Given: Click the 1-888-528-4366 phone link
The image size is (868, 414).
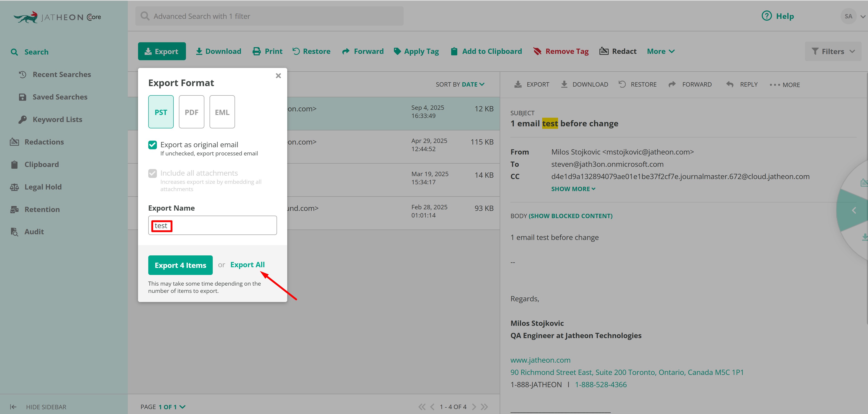Looking at the screenshot, I should pos(601,385).
